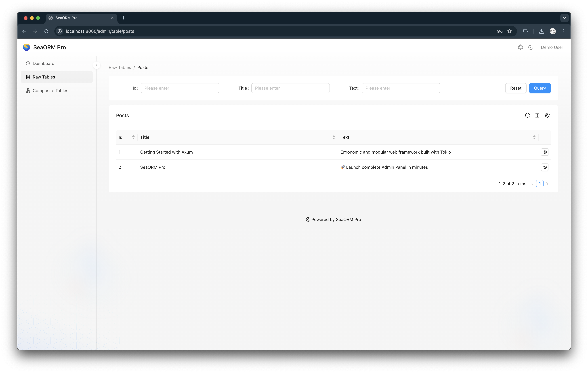Sort table by Id column arrows

pos(133,137)
